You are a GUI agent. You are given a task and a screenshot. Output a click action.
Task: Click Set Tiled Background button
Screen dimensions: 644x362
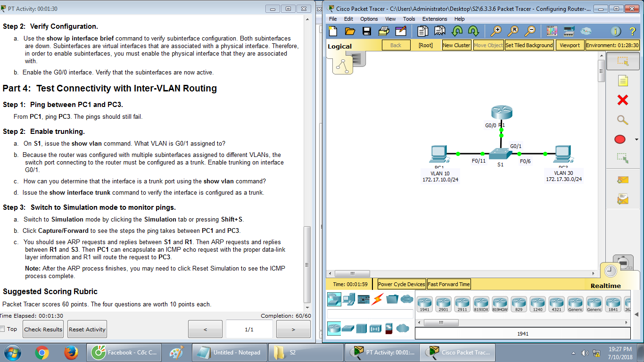(529, 45)
